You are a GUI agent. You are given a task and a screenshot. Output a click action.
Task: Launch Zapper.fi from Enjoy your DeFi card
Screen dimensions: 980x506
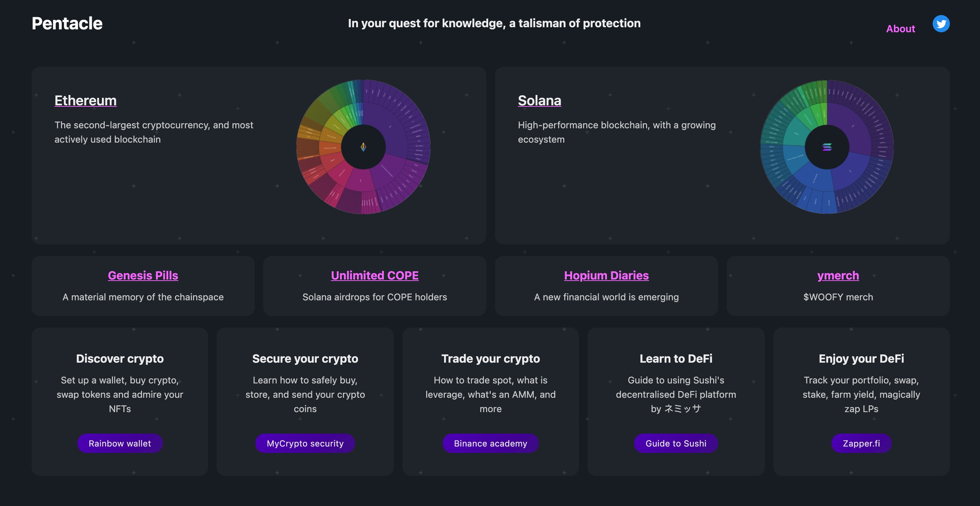point(861,443)
